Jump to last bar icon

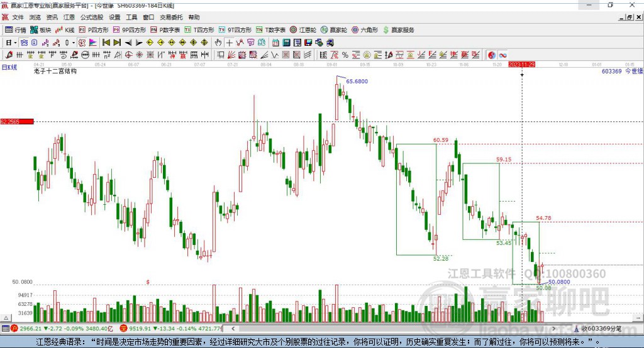coord(117,43)
